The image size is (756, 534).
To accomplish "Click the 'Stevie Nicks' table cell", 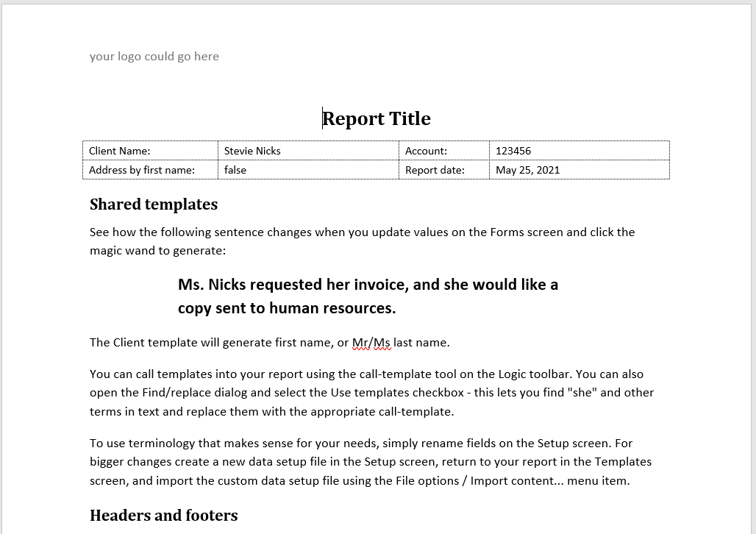I will pos(309,151).
